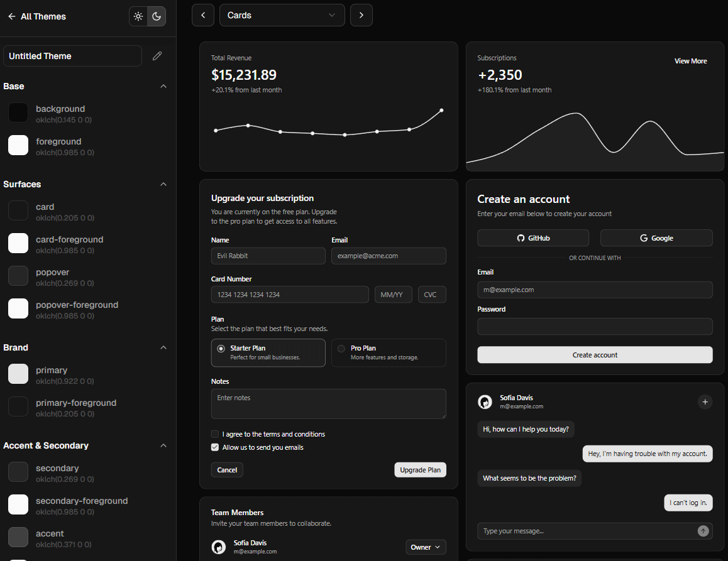Image resolution: width=728 pixels, height=561 pixels.
Task: Collapse the Surfaces section
Action: 163,184
